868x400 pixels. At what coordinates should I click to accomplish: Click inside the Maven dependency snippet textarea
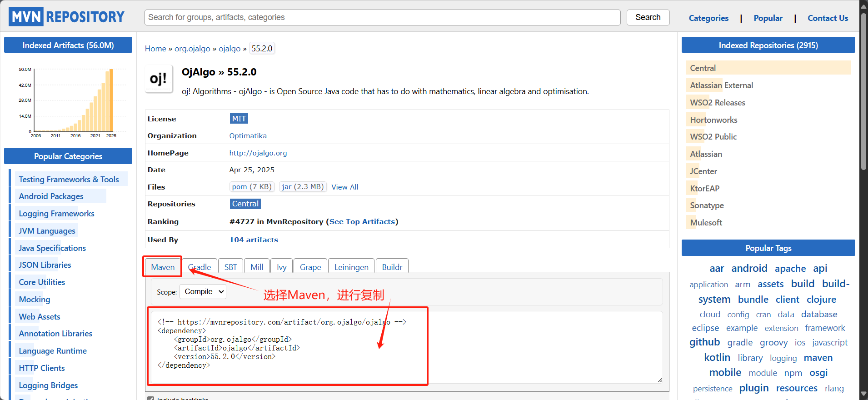tap(408, 347)
